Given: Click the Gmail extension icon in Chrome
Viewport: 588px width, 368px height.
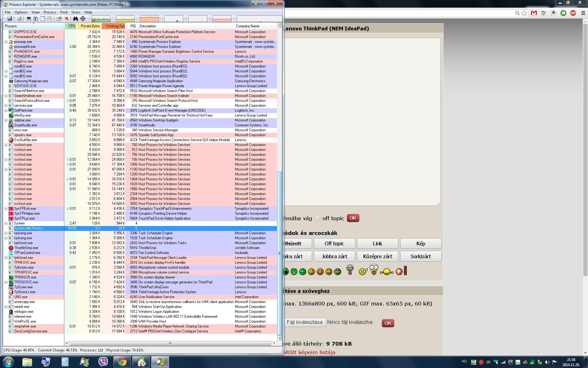Looking at the screenshot, I should (534, 13).
